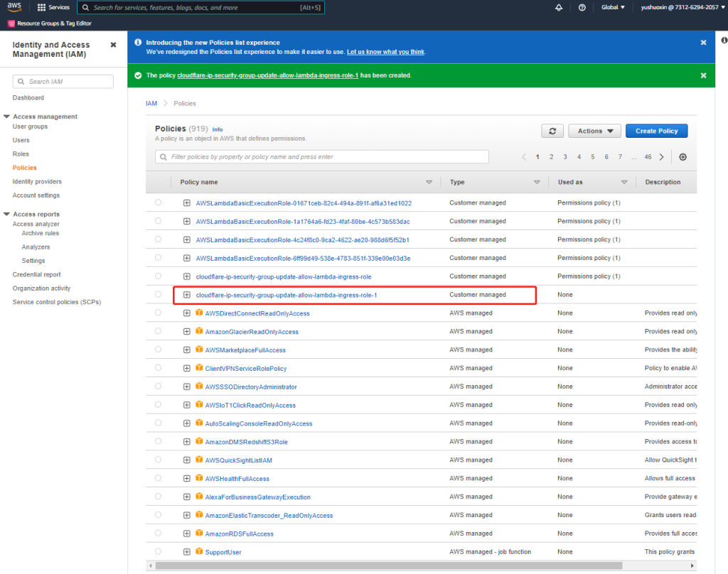Open the ClientVPNServiceRolePolicy policy link

point(245,369)
